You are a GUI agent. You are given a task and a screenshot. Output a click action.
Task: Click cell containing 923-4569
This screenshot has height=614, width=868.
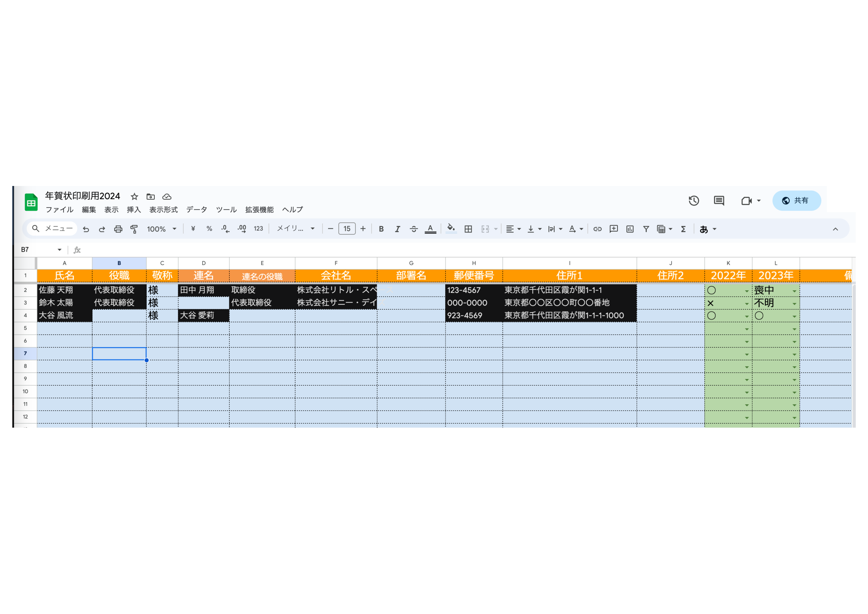pyautogui.click(x=474, y=316)
